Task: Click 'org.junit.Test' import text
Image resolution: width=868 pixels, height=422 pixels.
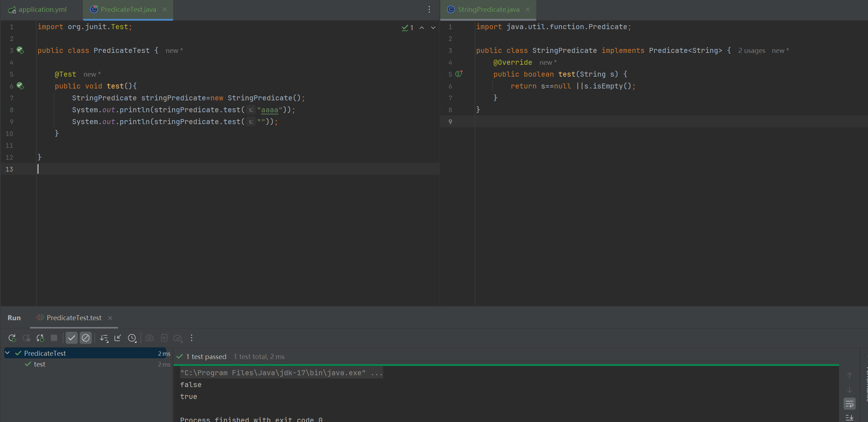Action: pos(98,27)
